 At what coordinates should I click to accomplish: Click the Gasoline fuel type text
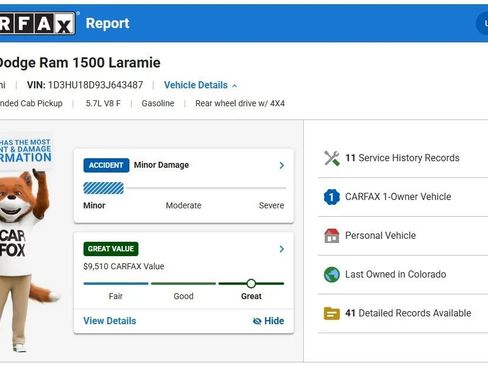tap(158, 104)
